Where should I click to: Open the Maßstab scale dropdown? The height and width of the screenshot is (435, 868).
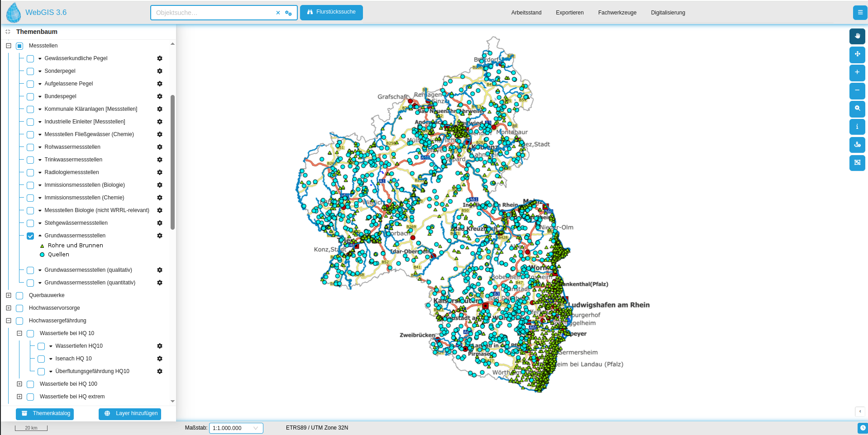(236, 428)
